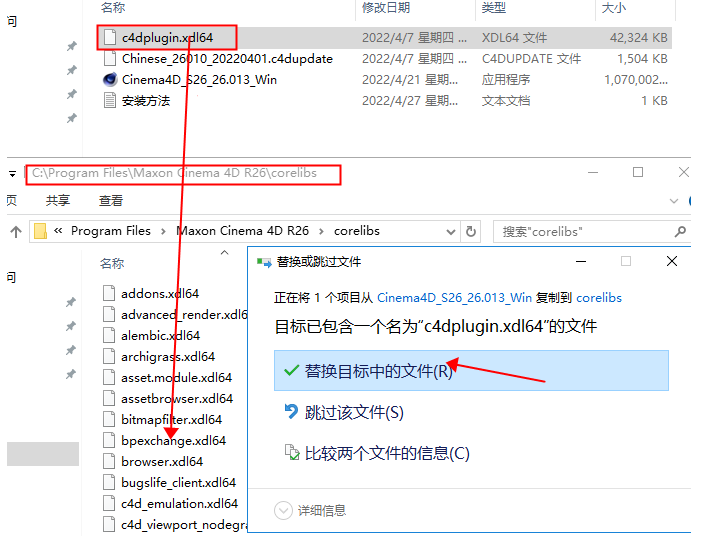This screenshot has height=536, width=703.
Task: Open the quick access toolbar dropdown arrow
Action: coord(12,174)
